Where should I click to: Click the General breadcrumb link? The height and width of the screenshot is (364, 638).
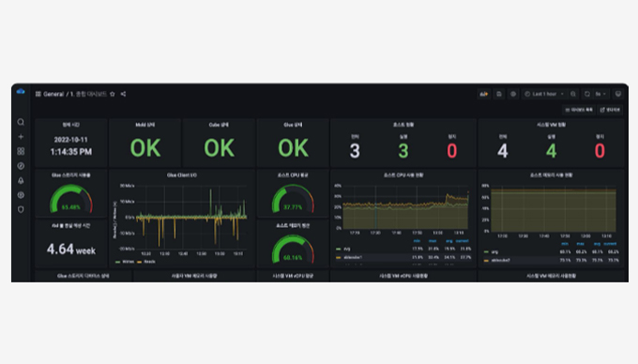53,94
